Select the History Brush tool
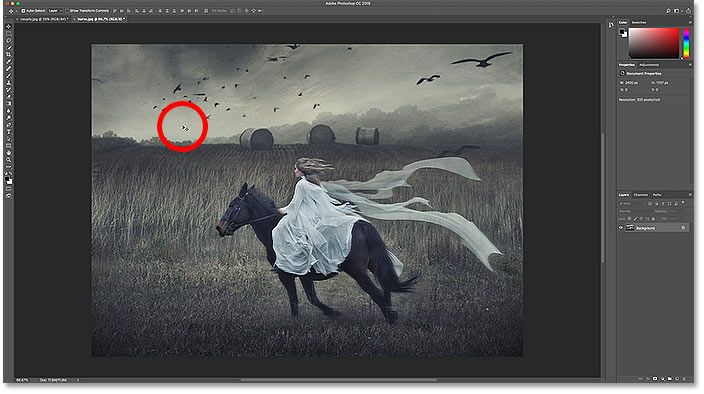The image size is (704, 394). click(x=9, y=90)
